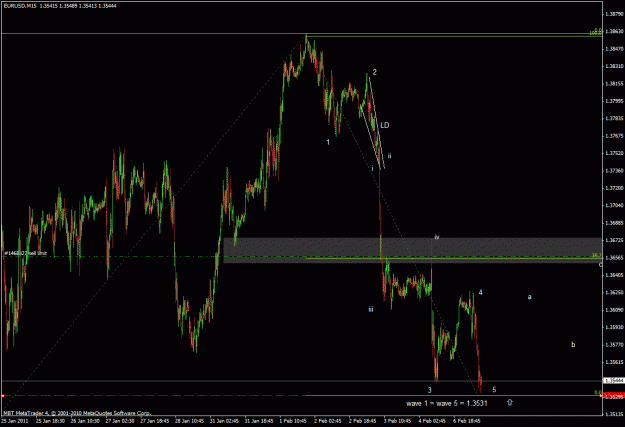Viewport: 625px width, 427px height.
Task: Click price axis value 1.35135
Action: 614,414
